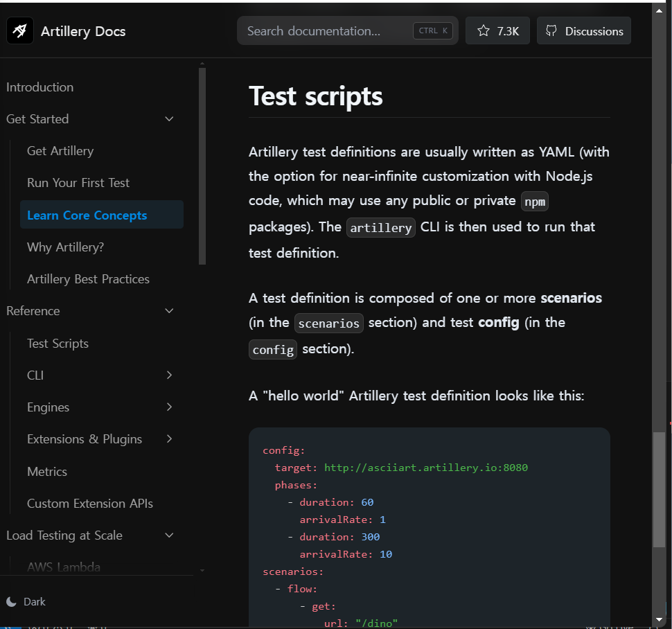Open Custom Extension APIs page
This screenshot has height=629, width=672.
[89, 504]
